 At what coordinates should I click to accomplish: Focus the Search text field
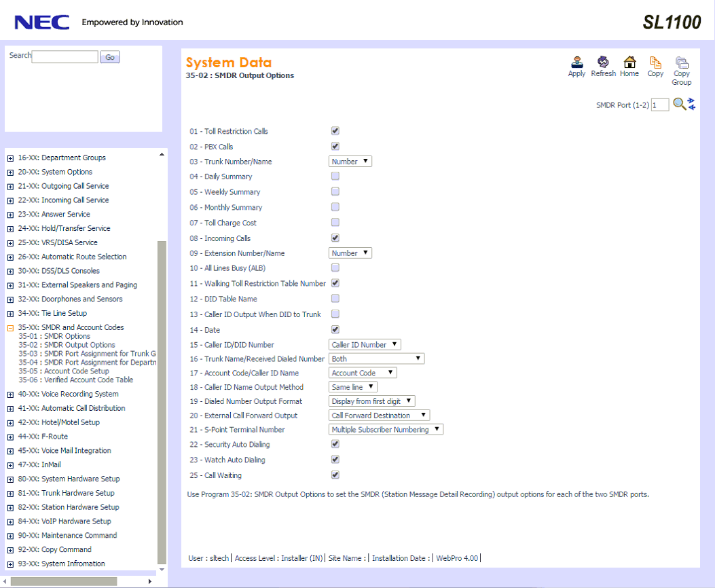tap(65, 56)
